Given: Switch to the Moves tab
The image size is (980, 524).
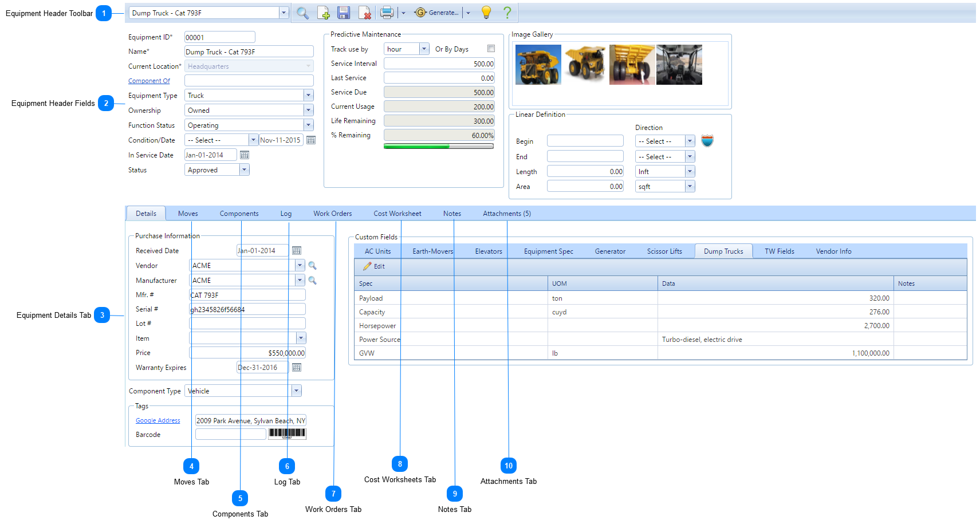Looking at the screenshot, I should click(188, 214).
